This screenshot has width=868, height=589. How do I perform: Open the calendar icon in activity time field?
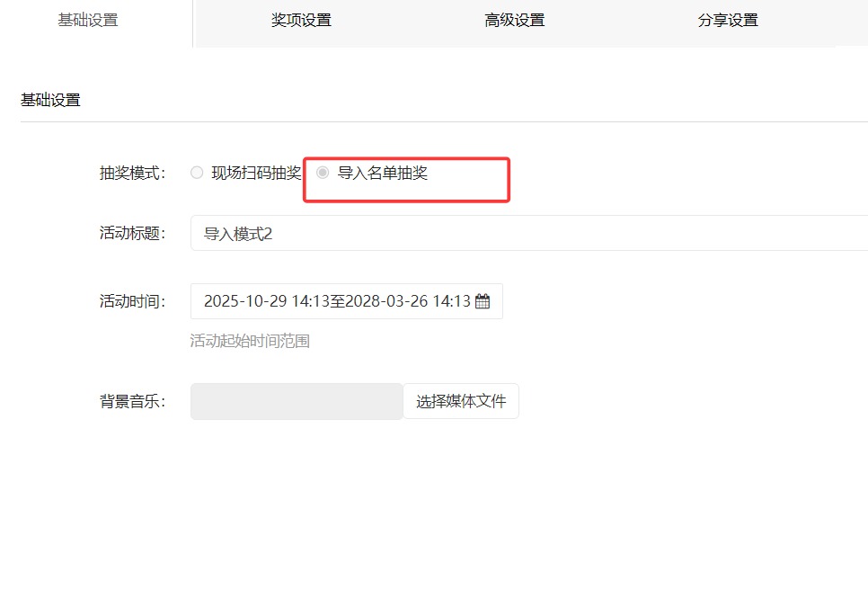click(x=483, y=302)
